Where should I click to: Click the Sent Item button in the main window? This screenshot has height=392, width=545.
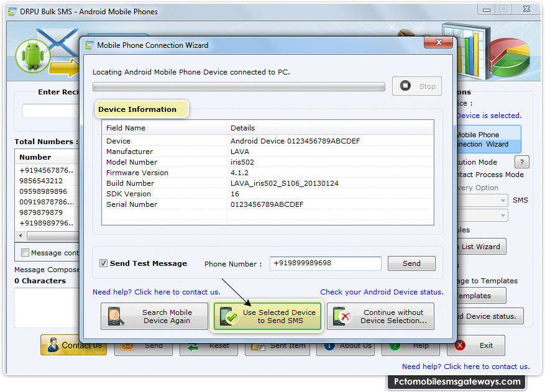click(277, 349)
